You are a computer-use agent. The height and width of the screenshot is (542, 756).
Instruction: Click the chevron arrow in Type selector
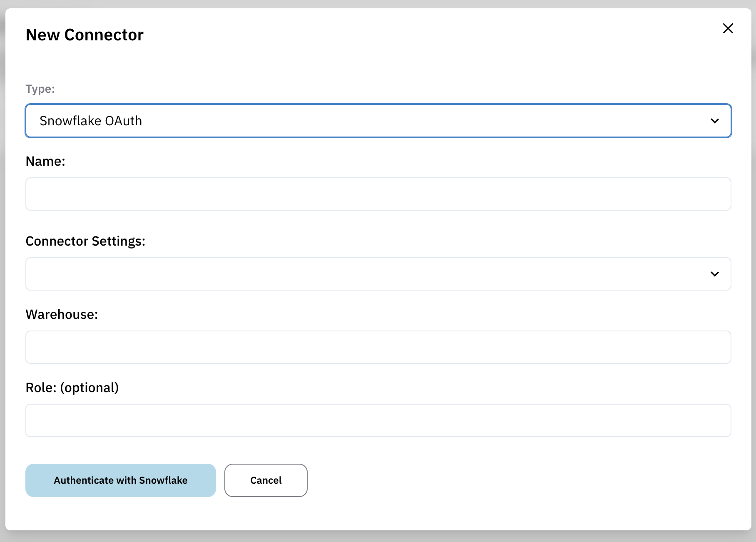point(714,121)
